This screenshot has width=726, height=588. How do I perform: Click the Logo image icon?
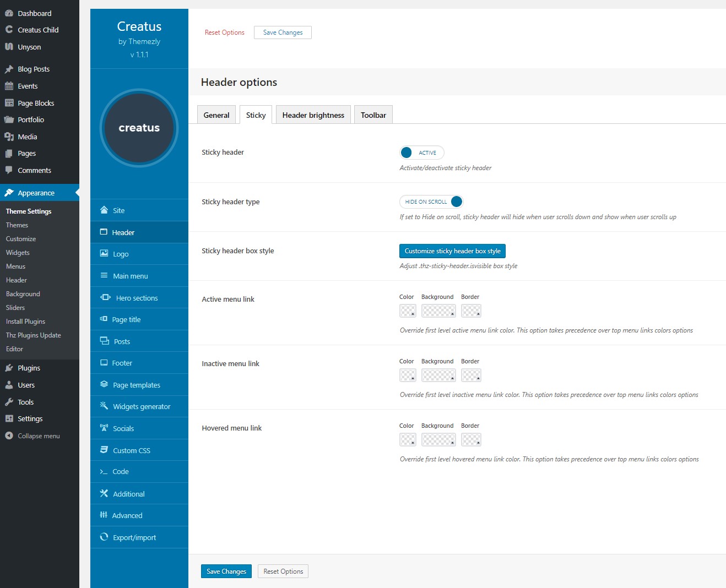[104, 253]
